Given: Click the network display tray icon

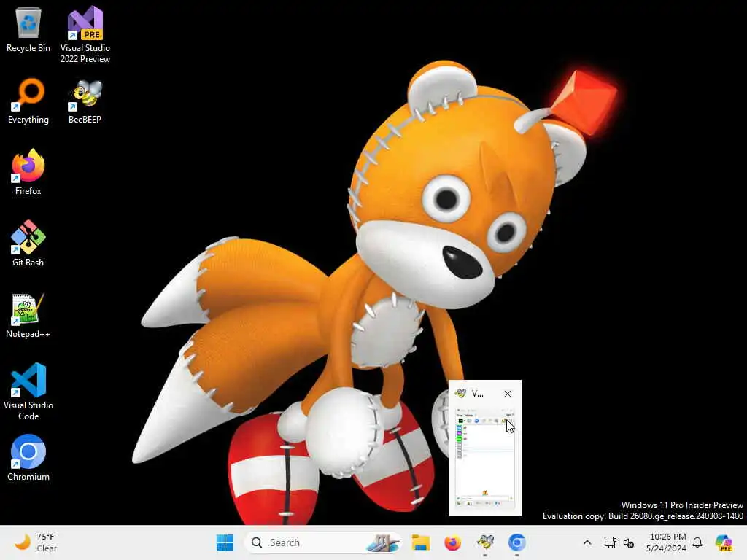Looking at the screenshot, I should (x=611, y=542).
